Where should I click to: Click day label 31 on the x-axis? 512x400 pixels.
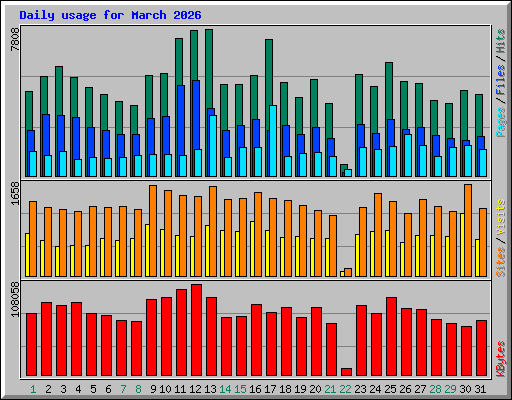(x=480, y=389)
